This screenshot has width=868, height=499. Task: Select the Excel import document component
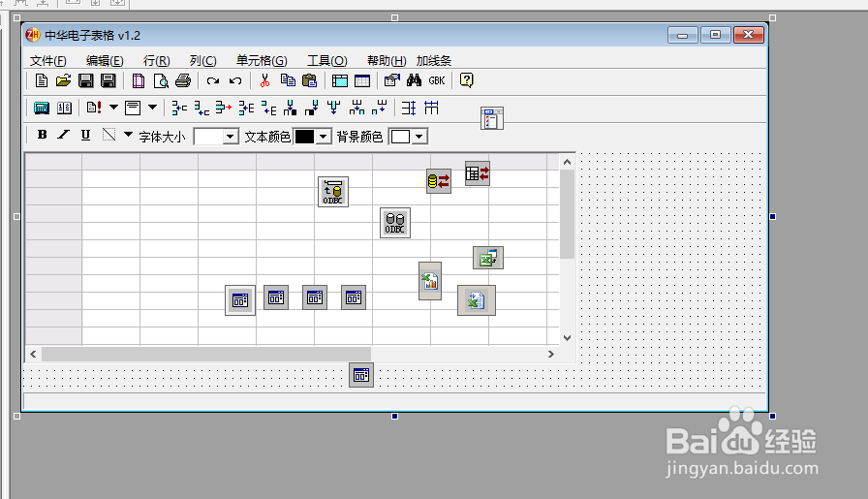[477, 300]
